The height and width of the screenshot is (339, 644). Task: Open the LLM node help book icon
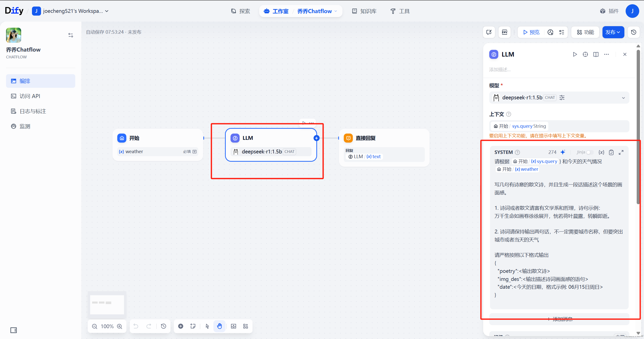(596, 54)
